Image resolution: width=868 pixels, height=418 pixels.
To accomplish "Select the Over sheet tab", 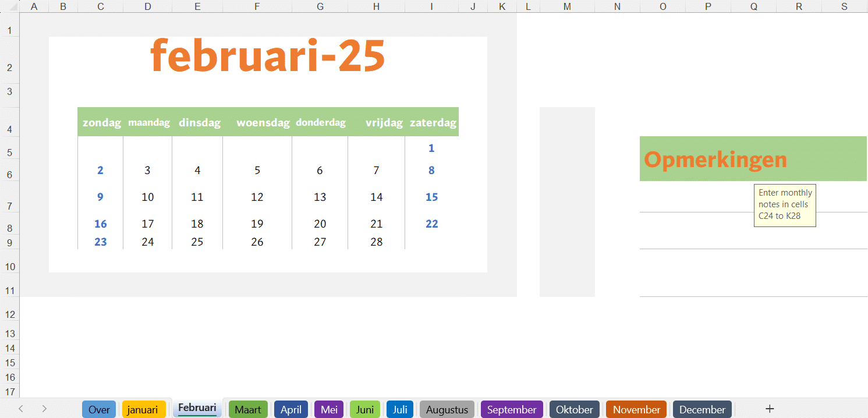I will pos(98,409).
